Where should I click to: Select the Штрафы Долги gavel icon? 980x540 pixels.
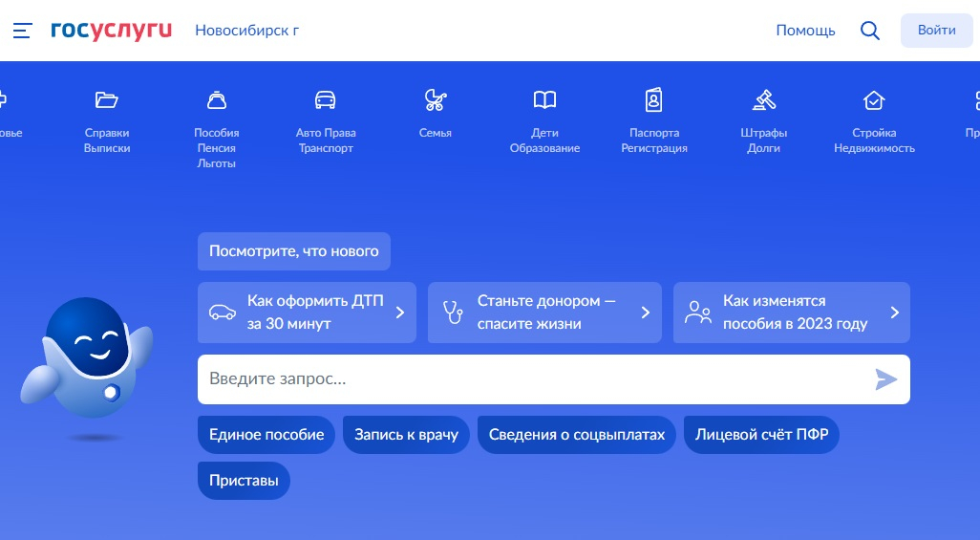coord(763,100)
